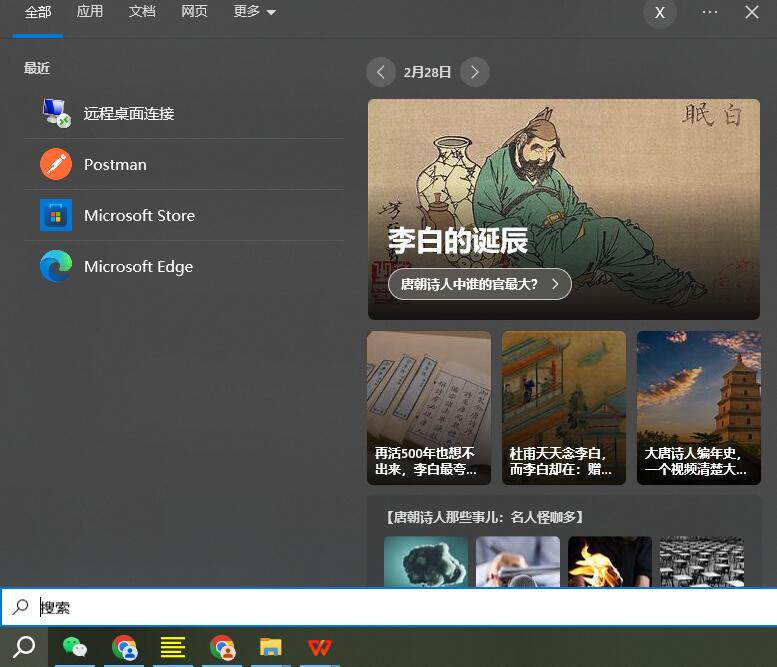Screen dimensions: 777x667
Task: Click the 最近 section heading
Action: pyautogui.click(x=37, y=68)
